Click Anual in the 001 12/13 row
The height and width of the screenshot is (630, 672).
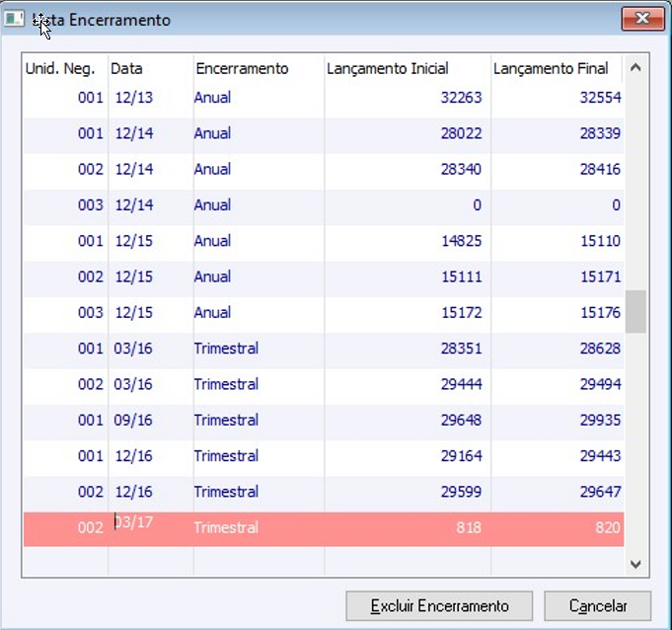[x=212, y=98]
